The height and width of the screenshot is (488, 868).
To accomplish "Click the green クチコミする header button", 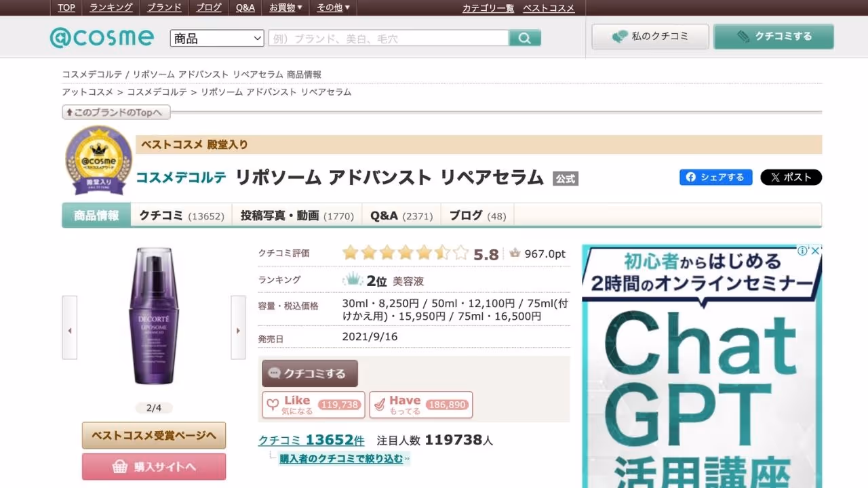I will 774,37.
